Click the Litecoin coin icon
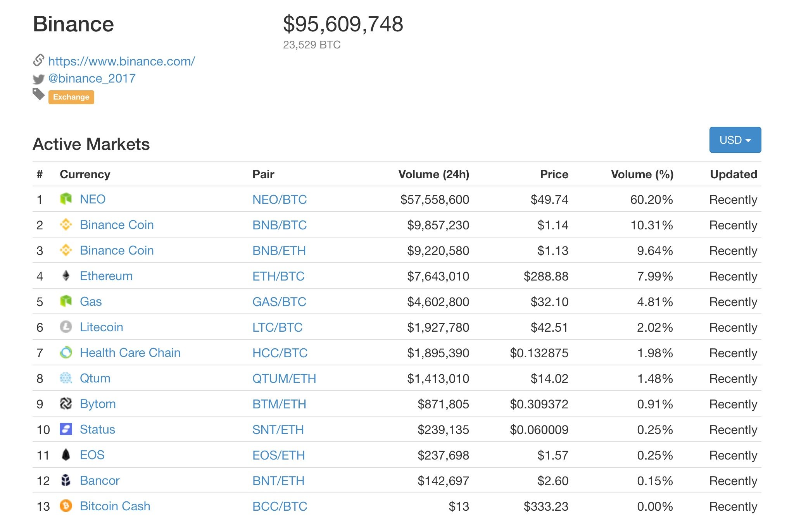 tap(66, 327)
